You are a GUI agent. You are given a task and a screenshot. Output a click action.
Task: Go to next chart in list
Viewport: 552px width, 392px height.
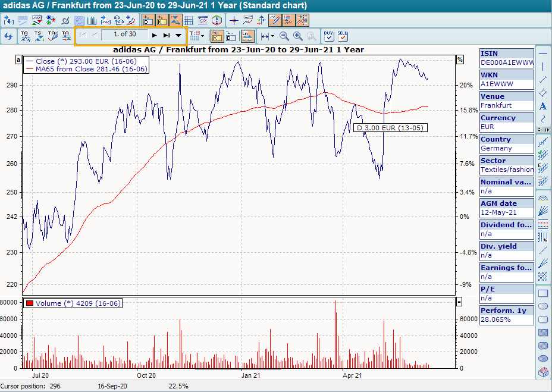click(x=155, y=35)
